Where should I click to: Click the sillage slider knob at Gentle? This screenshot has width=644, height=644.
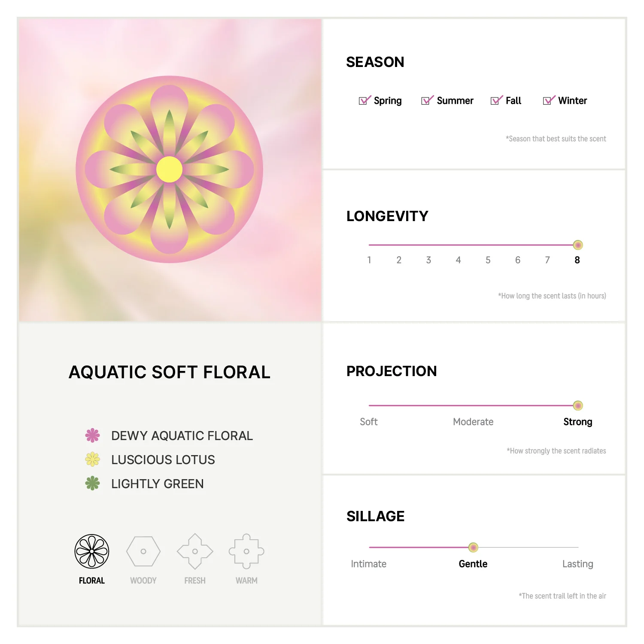(473, 547)
